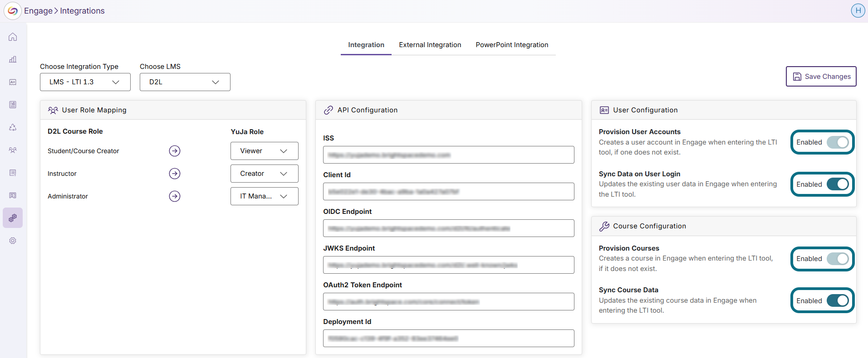Click the arrow icon beside Student/Course Creator
The width and height of the screenshot is (868, 358).
pyautogui.click(x=175, y=151)
